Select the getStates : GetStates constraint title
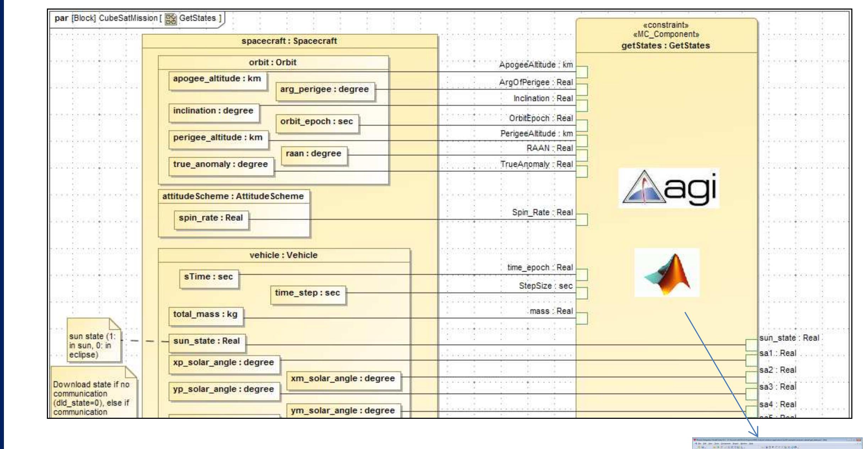This screenshot has height=449, width=868. tap(666, 46)
